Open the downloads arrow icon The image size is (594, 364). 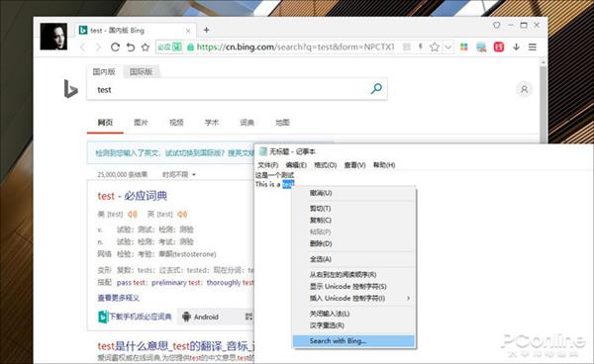(516, 46)
